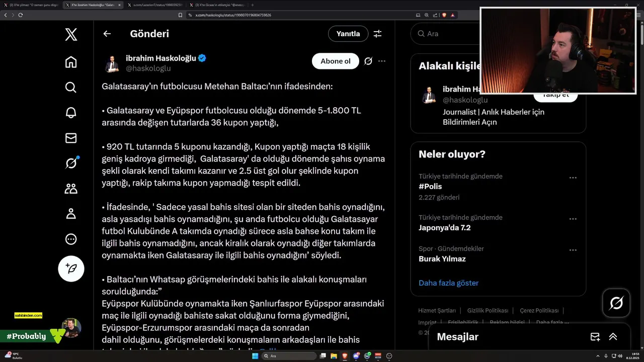
Task: Click the Daha fazla göster link
Action: pyautogui.click(x=448, y=283)
